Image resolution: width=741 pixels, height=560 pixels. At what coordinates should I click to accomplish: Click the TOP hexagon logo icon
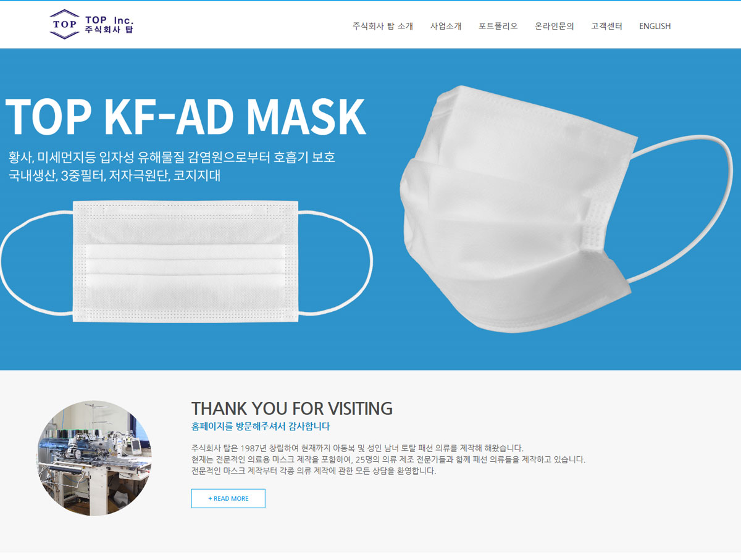65,24
